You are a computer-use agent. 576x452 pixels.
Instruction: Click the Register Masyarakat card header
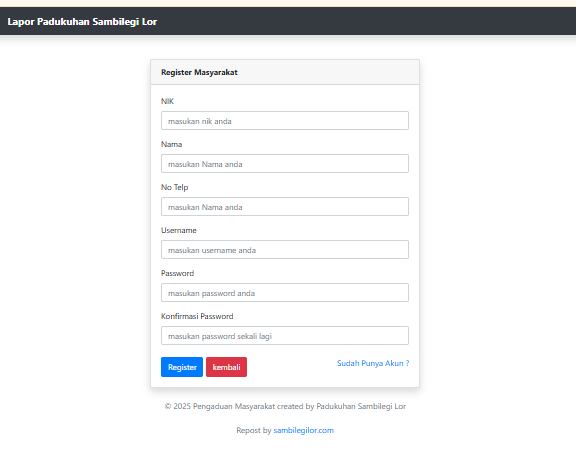click(285, 72)
